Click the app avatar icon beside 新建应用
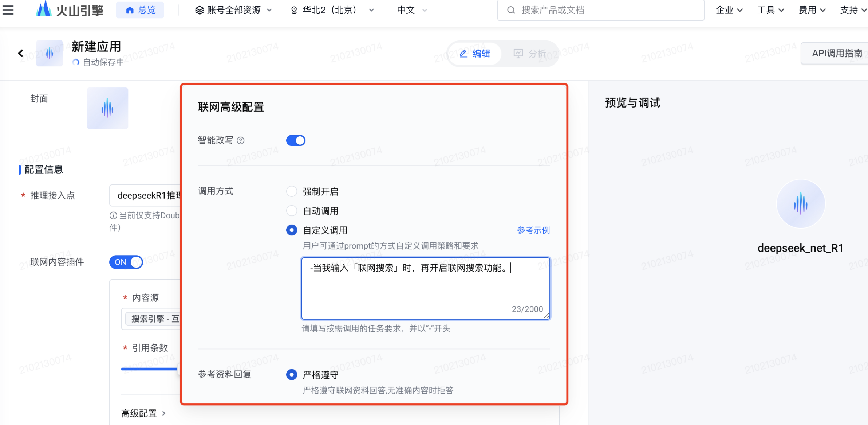868x425 pixels. click(x=50, y=54)
